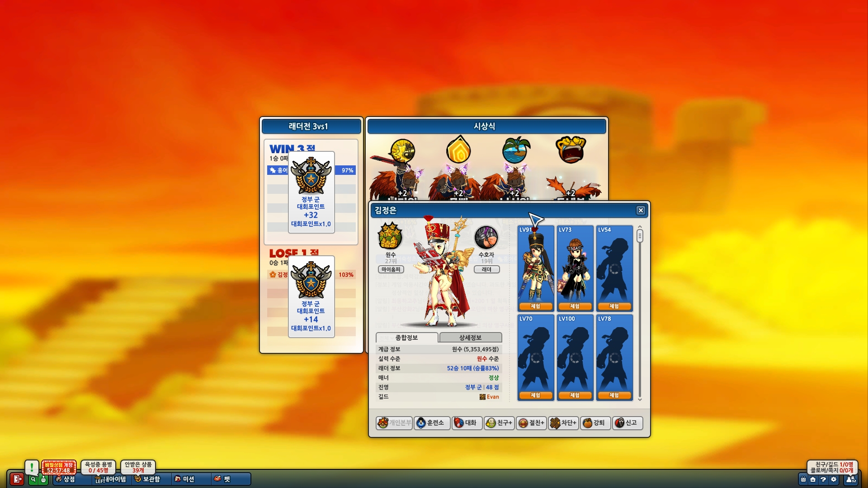Image resolution: width=868 pixels, height=488 pixels.
Task: Open the calendar icon in bottom bar
Action: (x=803, y=479)
